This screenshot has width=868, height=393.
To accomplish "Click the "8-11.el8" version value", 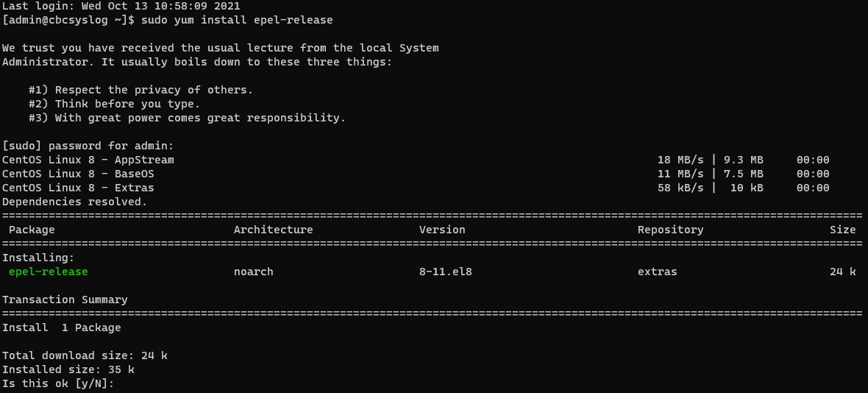I will tap(445, 272).
